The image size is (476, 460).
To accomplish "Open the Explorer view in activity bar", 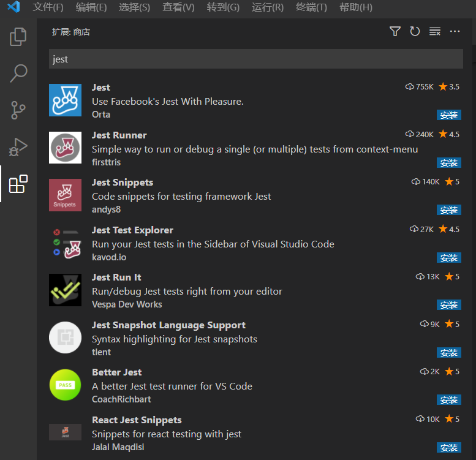I will [18, 37].
